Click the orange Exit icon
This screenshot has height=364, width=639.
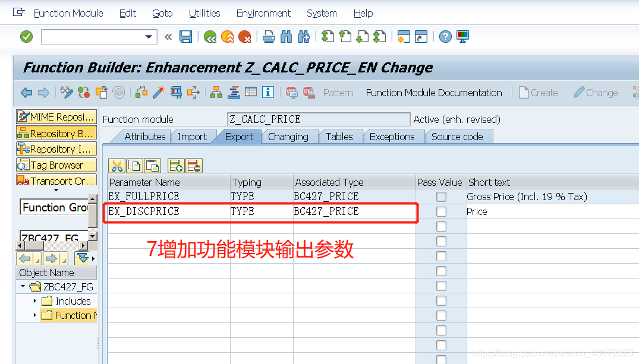[x=228, y=37]
